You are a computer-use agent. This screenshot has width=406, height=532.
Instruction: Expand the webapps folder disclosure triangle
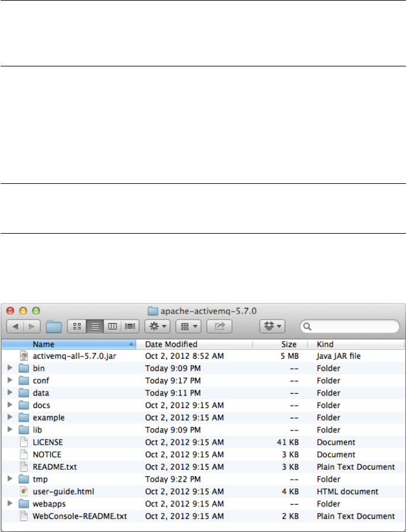tap(10, 503)
